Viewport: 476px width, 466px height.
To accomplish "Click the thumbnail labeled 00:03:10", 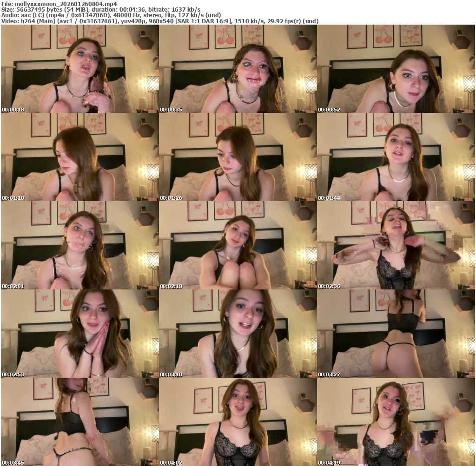I will [238, 334].
